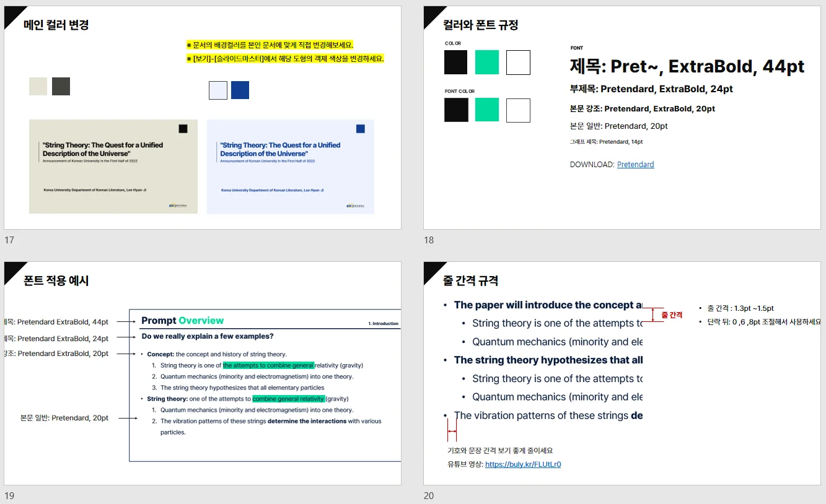This screenshot has height=504, width=826.
Task: Click the black swatch under COLOR label
Action: 455,63
